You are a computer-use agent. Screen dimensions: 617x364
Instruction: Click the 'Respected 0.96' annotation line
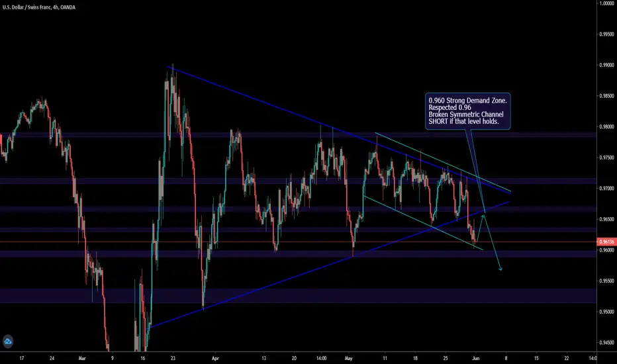[x=450, y=107]
